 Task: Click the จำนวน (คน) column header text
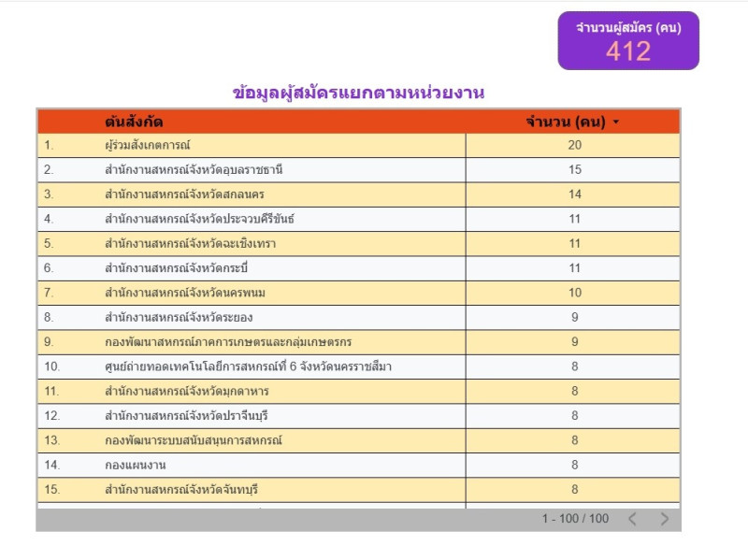click(x=566, y=122)
